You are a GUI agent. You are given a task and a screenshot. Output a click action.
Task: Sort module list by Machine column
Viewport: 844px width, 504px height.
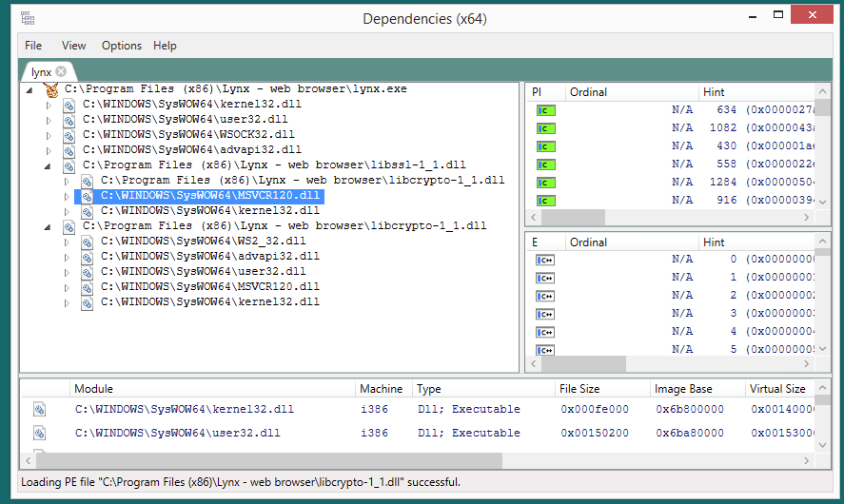[x=382, y=389]
